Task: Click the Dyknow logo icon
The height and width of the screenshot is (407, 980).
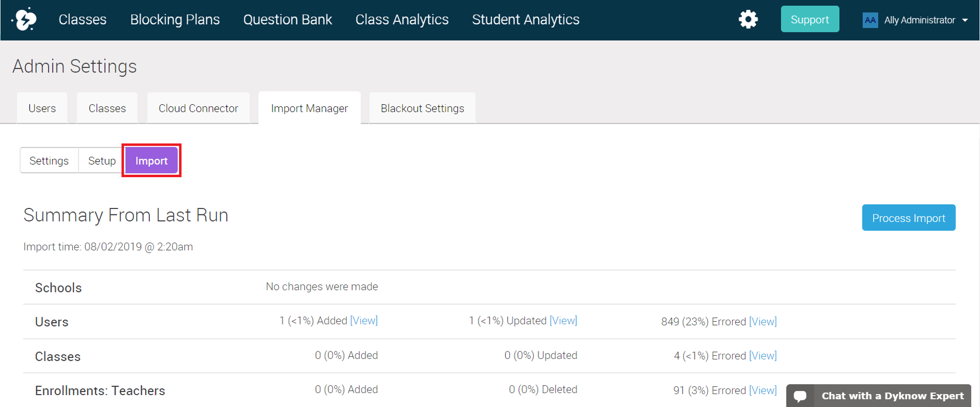Action: [x=25, y=19]
